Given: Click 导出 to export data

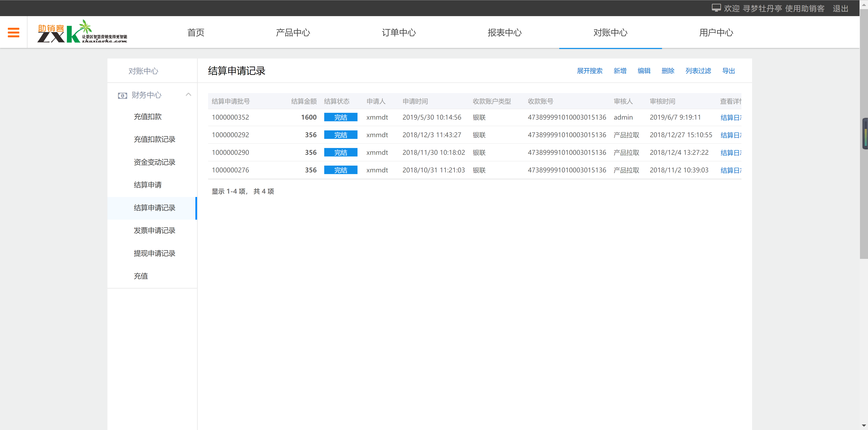Looking at the screenshot, I should [x=729, y=71].
